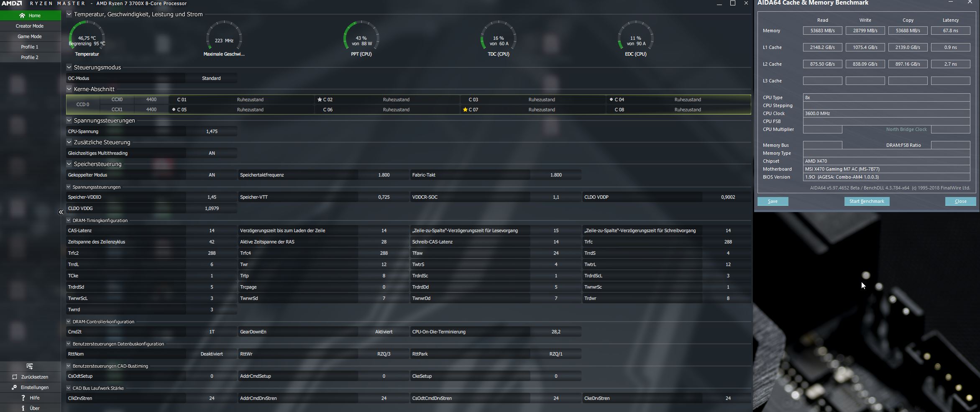Image resolution: width=980 pixels, height=412 pixels.
Task: Toggle Gekoppelter Modus AN
Action: [x=212, y=175]
